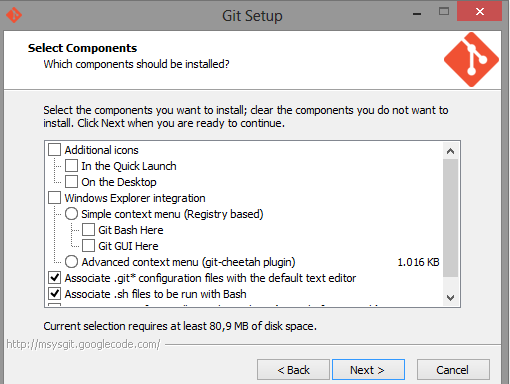This screenshot has width=510, height=384.
Task: Enable the Additional icons checkbox
Action: coord(55,150)
